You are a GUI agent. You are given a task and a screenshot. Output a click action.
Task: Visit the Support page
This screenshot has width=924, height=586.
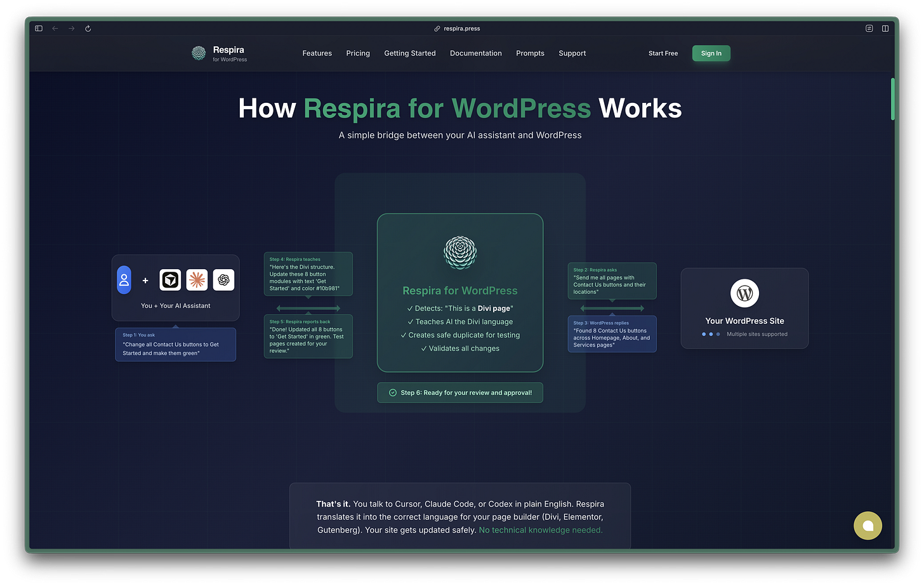pos(572,53)
